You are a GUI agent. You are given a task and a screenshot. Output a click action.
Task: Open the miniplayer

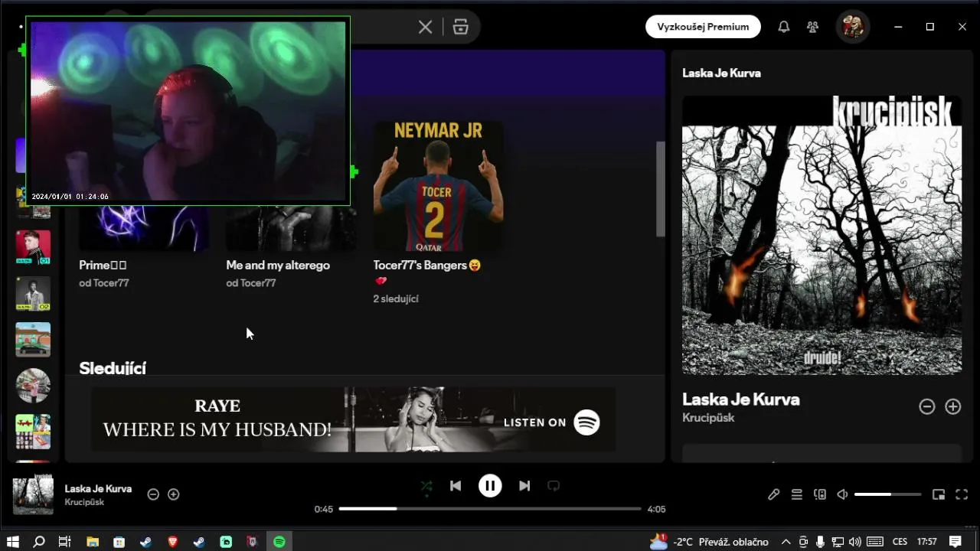[x=939, y=494]
